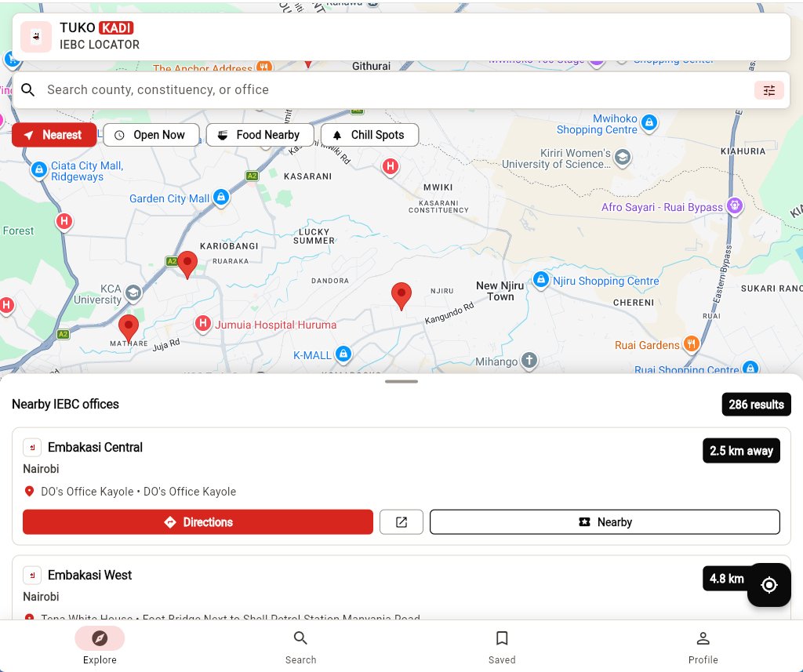
Task: Switch to the Saved tab
Action: (x=502, y=646)
